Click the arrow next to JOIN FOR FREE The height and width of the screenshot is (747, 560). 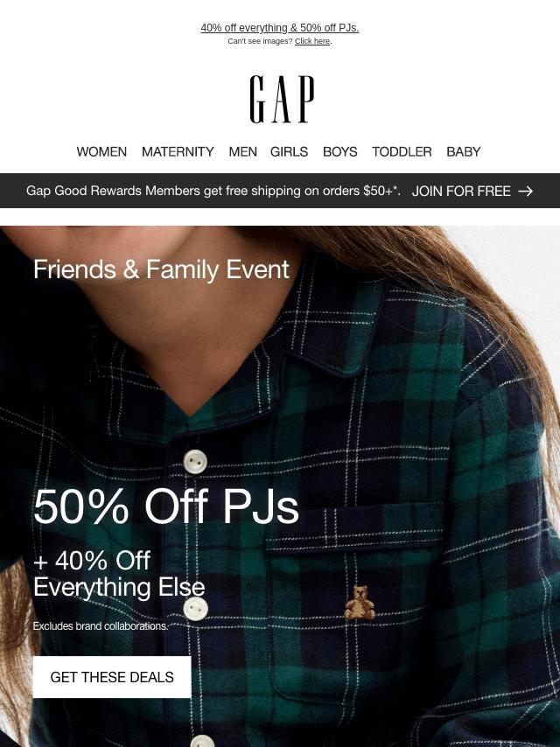tap(525, 191)
